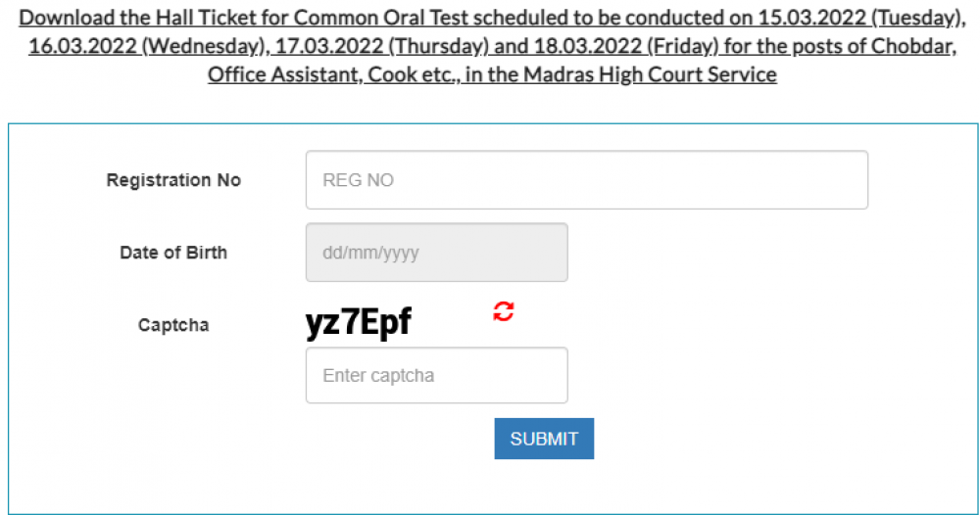Click the yz7Epf captcha image
Image resolution: width=980 pixels, height=515 pixels.
359,322
